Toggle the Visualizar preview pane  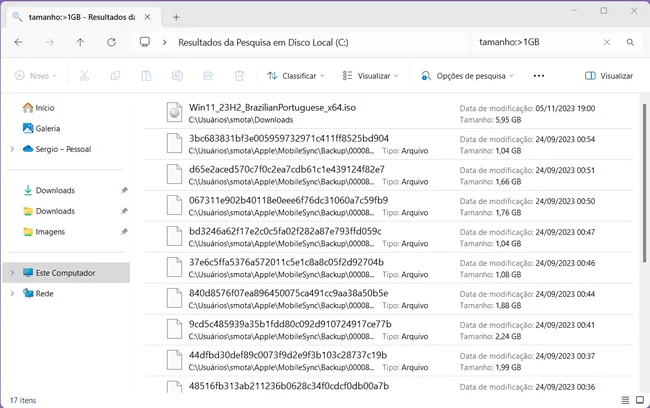pyautogui.click(x=609, y=76)
